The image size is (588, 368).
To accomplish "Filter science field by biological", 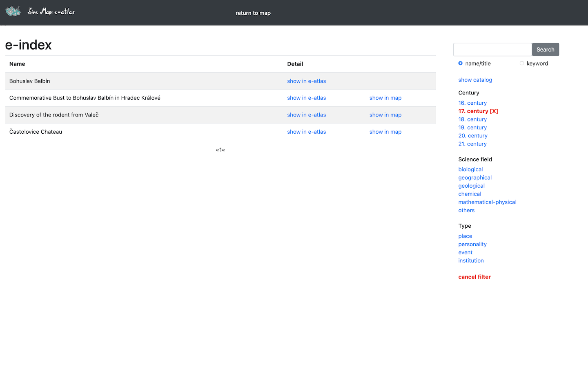I will 470,169.
